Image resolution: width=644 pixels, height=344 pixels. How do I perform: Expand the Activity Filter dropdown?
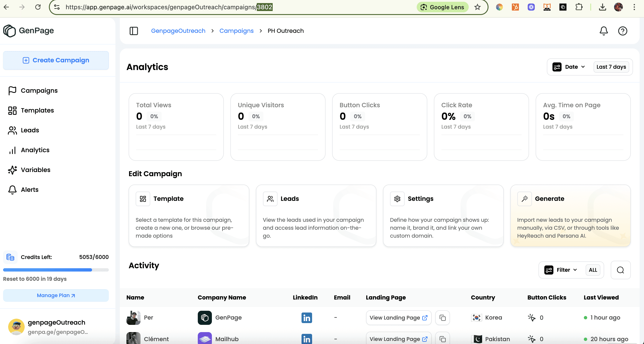point(561,270)
